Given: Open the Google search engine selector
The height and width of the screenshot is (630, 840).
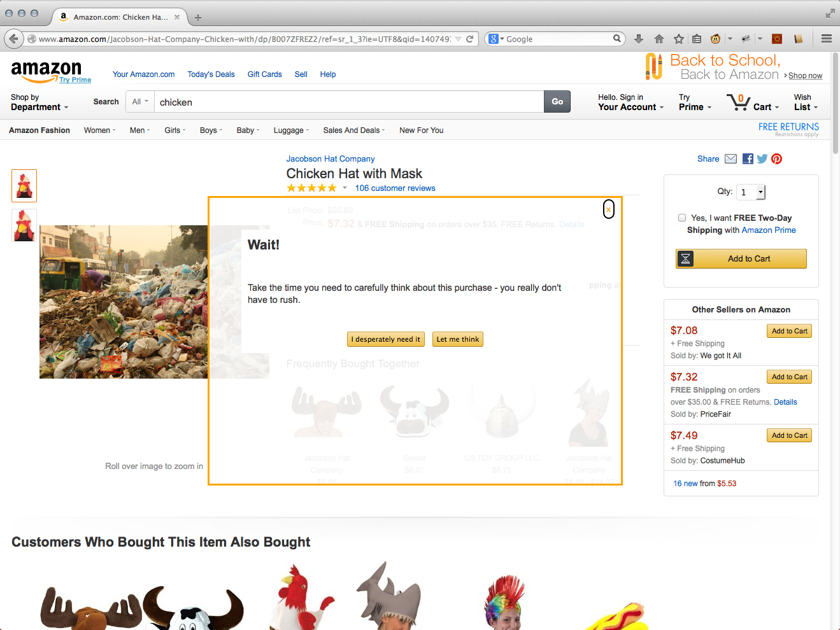Looking at the screenshot, I should click(496, 39).
